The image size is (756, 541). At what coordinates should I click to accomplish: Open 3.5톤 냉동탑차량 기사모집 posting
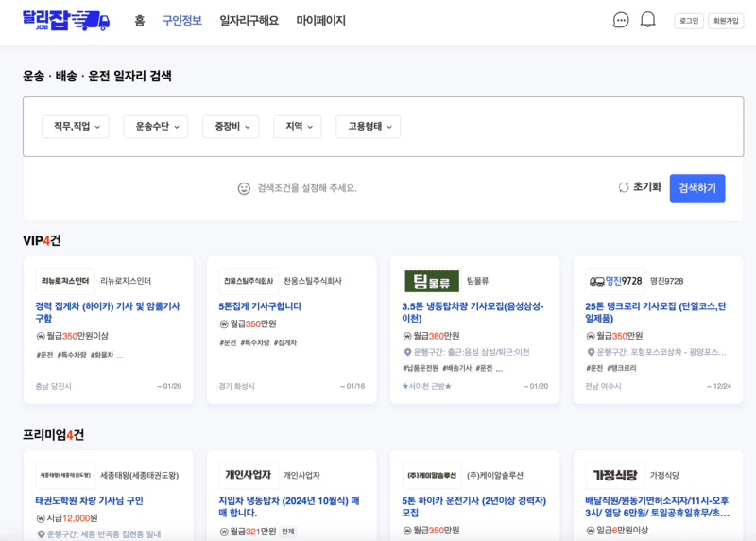click(x=473, y=312)
